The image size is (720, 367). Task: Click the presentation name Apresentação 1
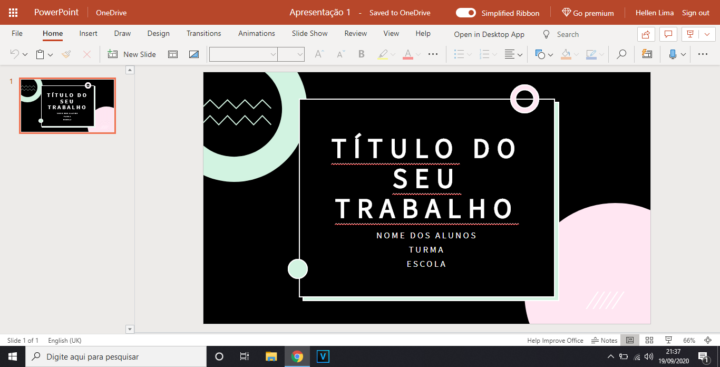click(x=320, y=12)
